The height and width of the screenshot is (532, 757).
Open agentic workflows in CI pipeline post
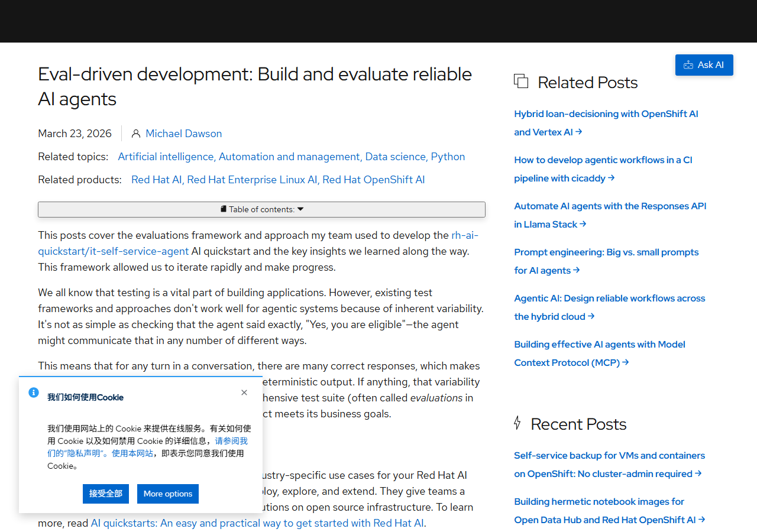[603, 169]
